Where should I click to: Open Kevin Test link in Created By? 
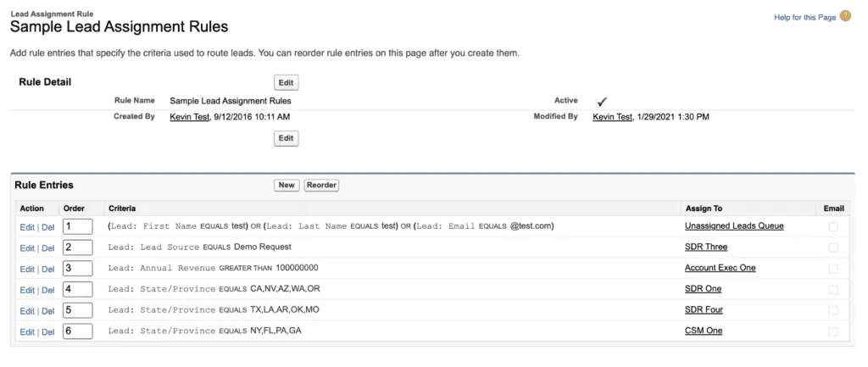point(189,117)
